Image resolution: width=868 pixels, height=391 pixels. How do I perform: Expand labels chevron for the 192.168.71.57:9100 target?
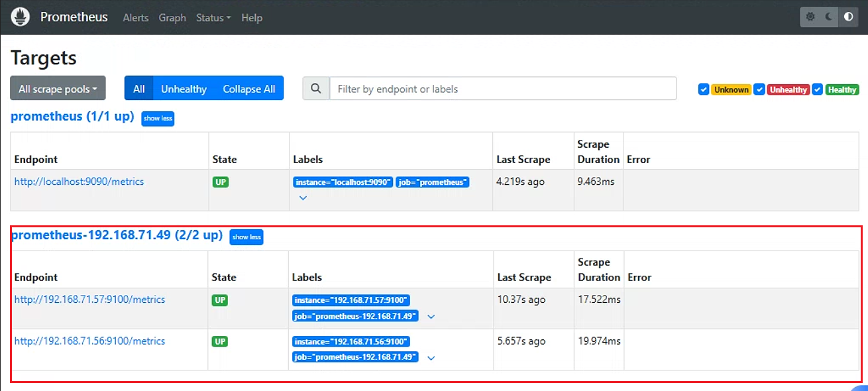[x=431, y=317]
